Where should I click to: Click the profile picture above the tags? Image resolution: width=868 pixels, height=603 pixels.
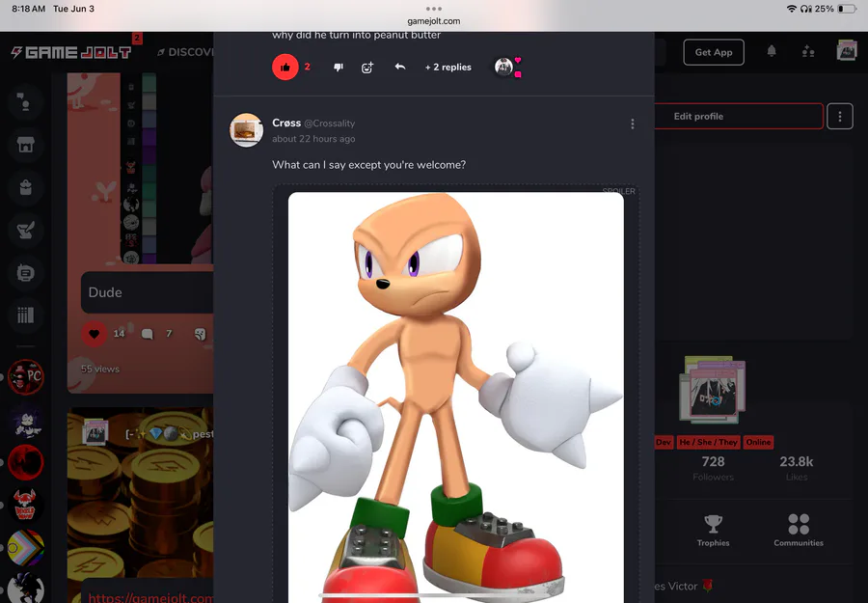coord(713,390)
